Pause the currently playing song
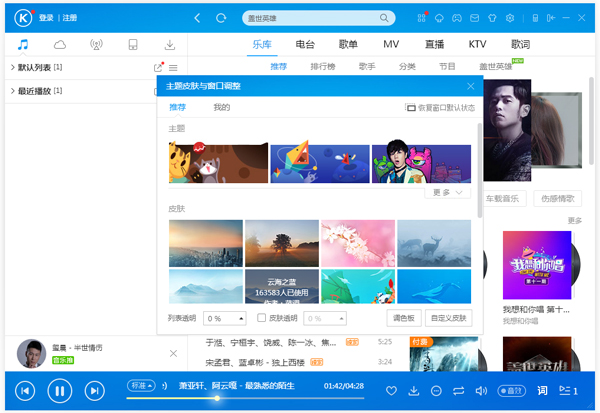Screen dimensions: 600x413 tap(57, 391)
